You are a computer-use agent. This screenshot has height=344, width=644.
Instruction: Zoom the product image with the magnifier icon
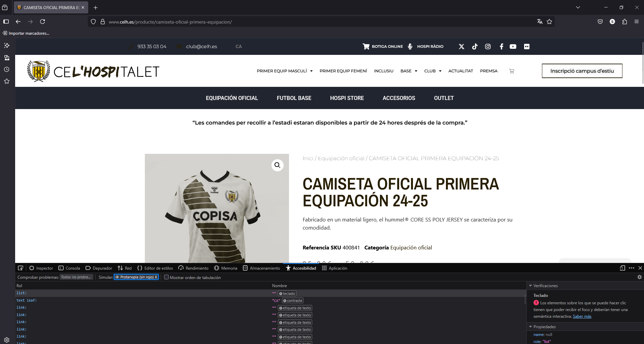[277, 165]
